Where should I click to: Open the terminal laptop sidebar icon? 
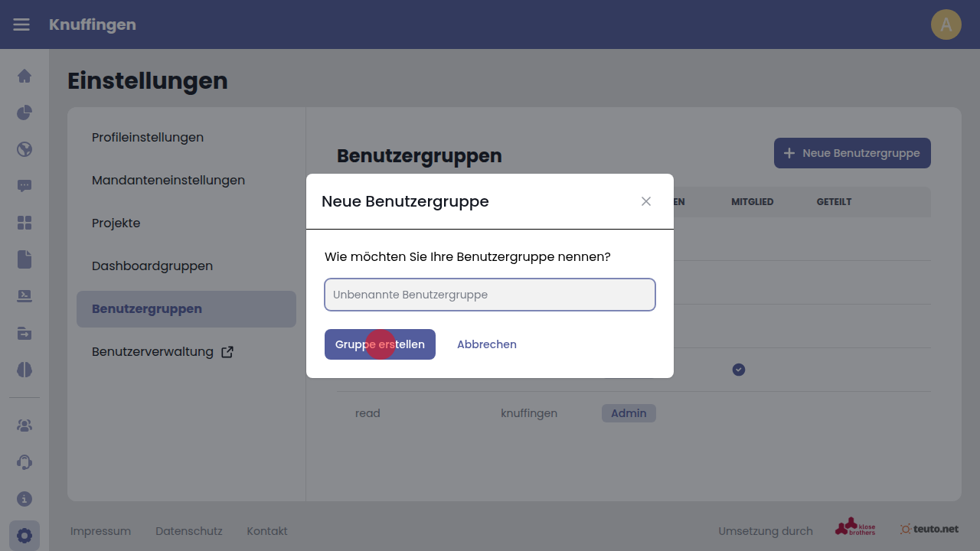tap(24, 296)
